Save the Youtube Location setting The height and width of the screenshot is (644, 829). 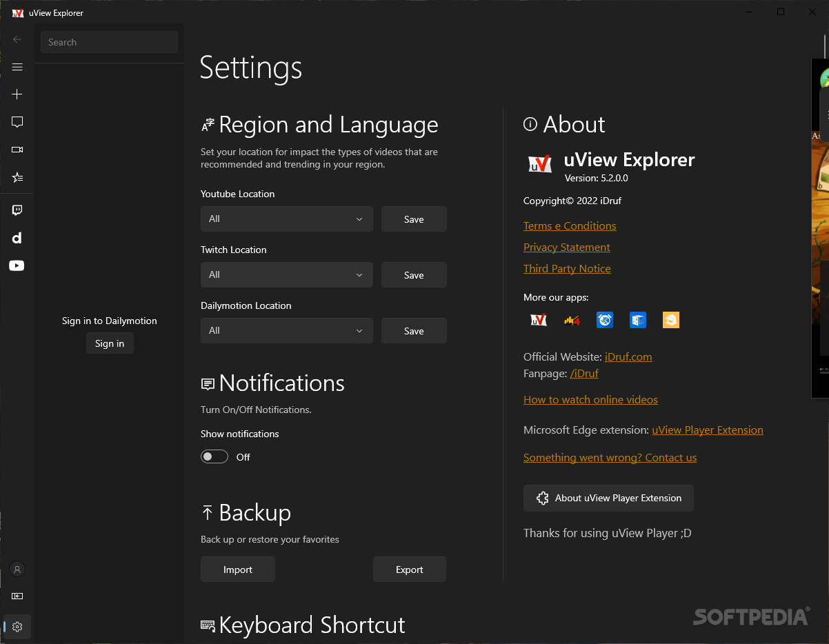click(414, 219)
